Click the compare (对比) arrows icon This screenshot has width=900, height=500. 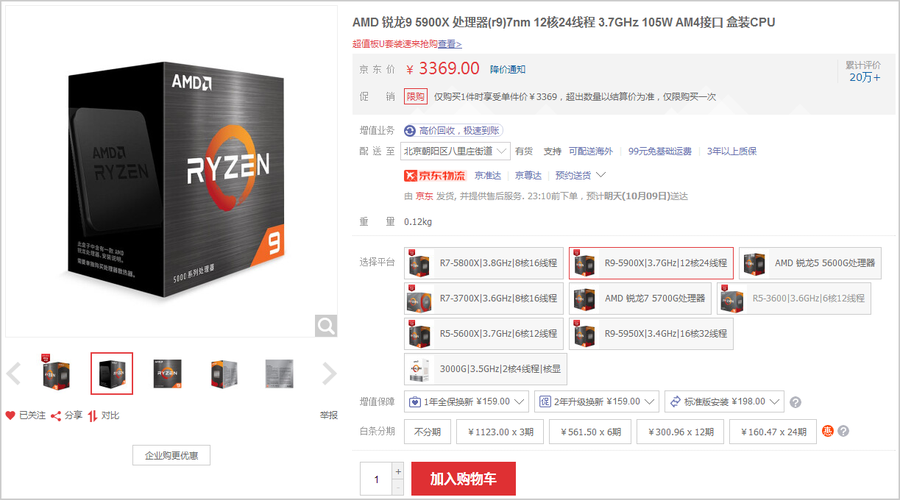point(92,416)
